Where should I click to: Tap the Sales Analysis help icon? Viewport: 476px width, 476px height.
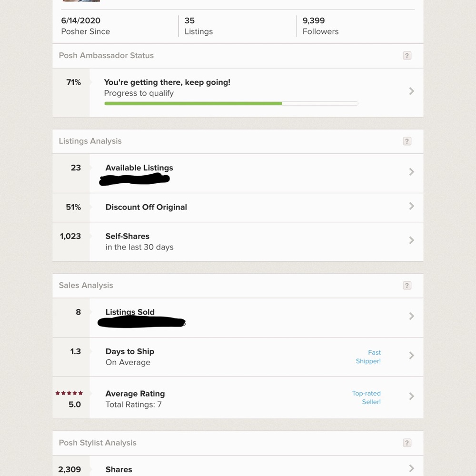point(407,286)
